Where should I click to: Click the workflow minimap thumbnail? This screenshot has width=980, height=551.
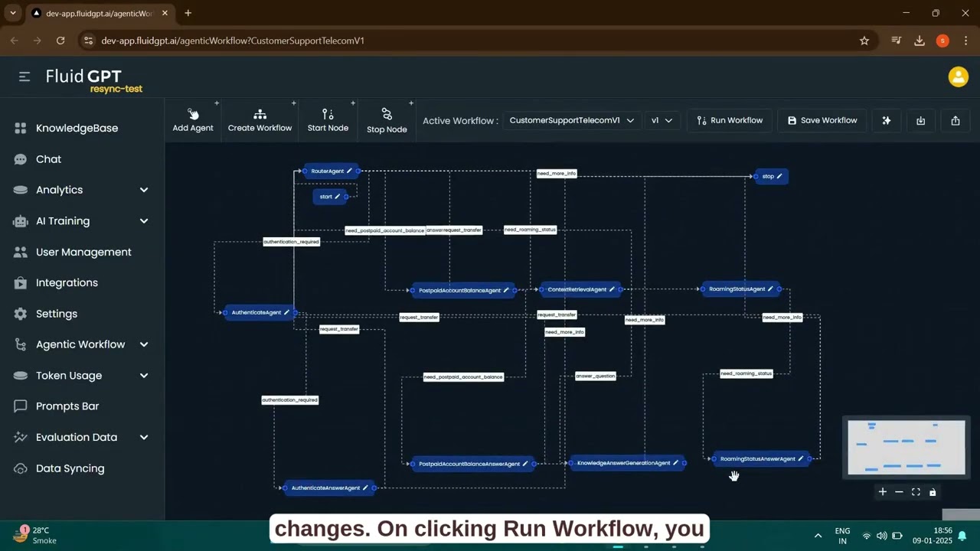tap(906, 447)
